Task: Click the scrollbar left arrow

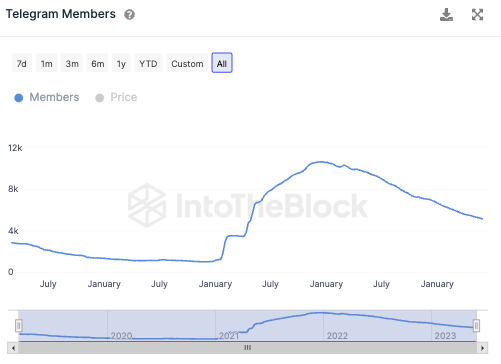Action: pos(13,348)
